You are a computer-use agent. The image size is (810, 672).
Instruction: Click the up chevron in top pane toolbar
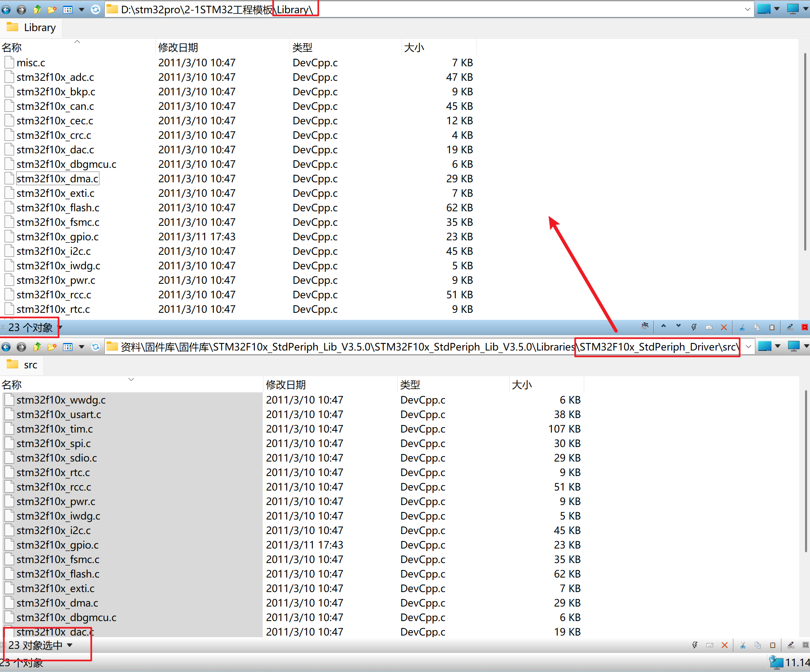[663, 326]
